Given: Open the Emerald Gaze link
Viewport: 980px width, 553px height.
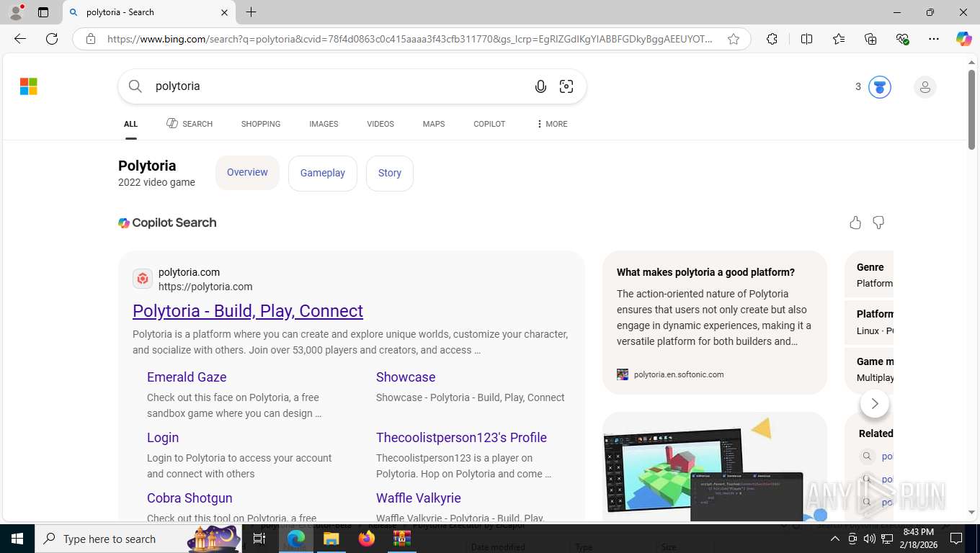Looking at the screenshot, I should (187, 377).
